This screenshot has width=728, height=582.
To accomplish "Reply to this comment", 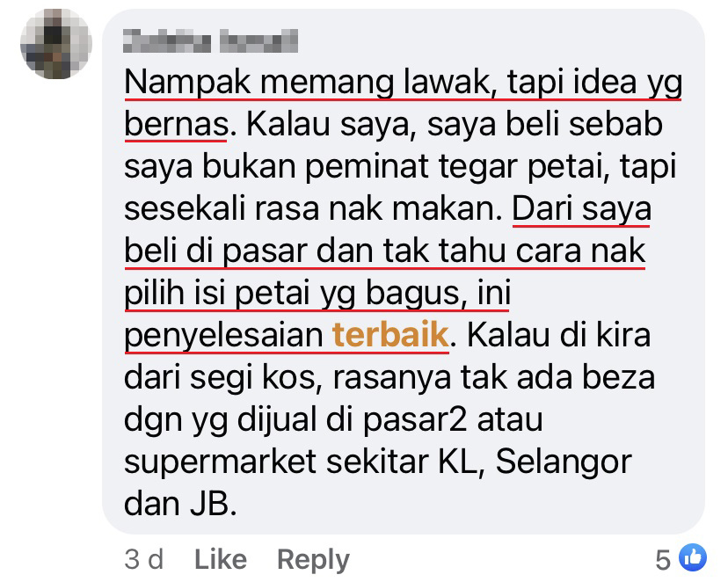I will (x=313, y=560).
